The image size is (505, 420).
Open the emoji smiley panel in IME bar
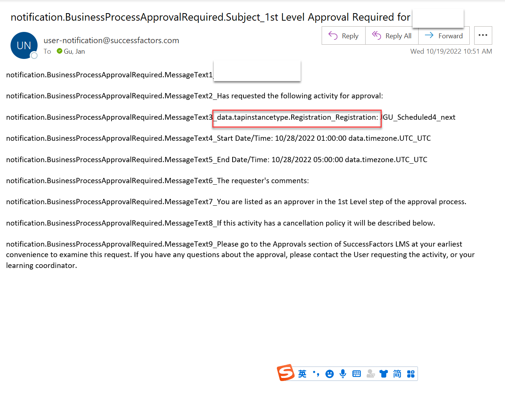pos(330,374)
